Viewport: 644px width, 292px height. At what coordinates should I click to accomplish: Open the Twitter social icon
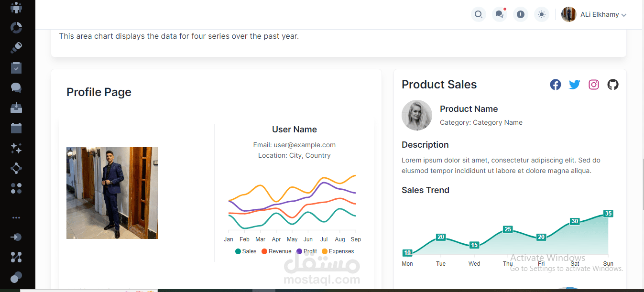(574, 85)
